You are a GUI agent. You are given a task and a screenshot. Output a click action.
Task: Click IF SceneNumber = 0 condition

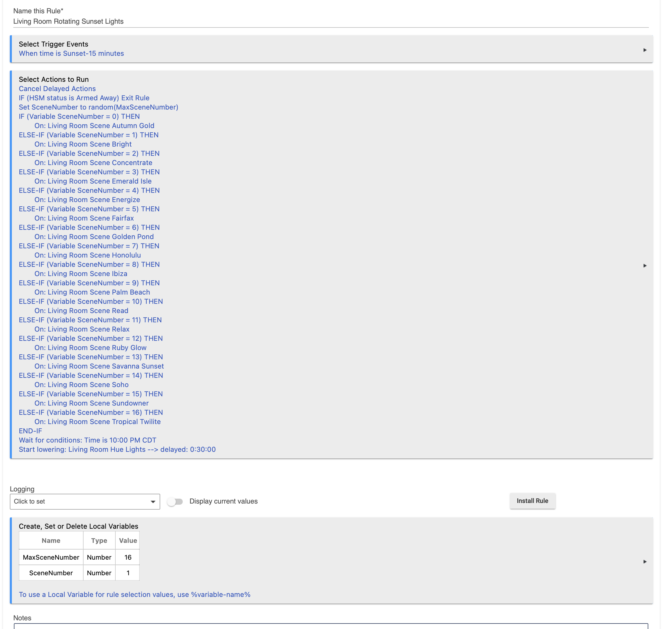[x=79, y=116]
